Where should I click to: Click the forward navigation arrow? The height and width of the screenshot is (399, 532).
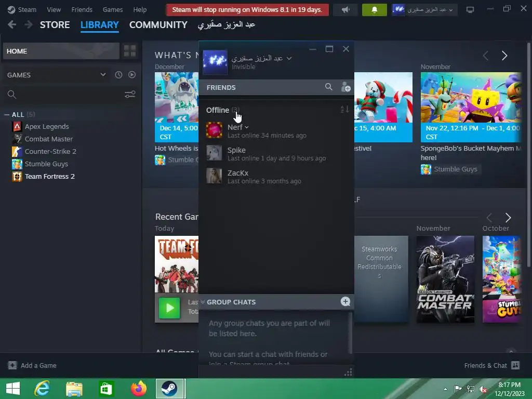(29, 24)
